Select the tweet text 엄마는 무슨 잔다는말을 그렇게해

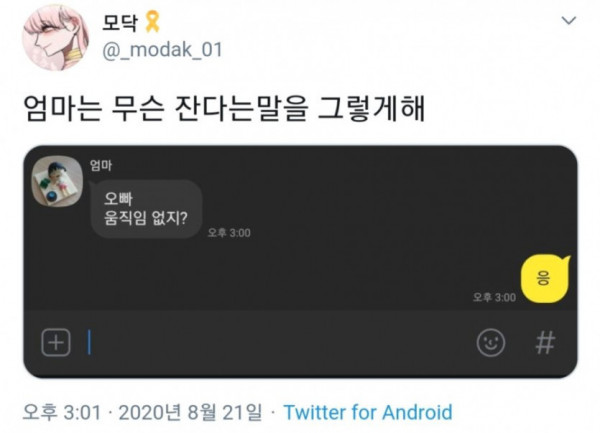[224, 108]
